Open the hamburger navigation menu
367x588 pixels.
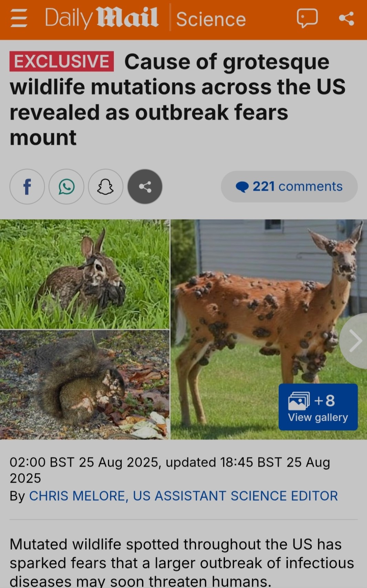pos(19,19)
